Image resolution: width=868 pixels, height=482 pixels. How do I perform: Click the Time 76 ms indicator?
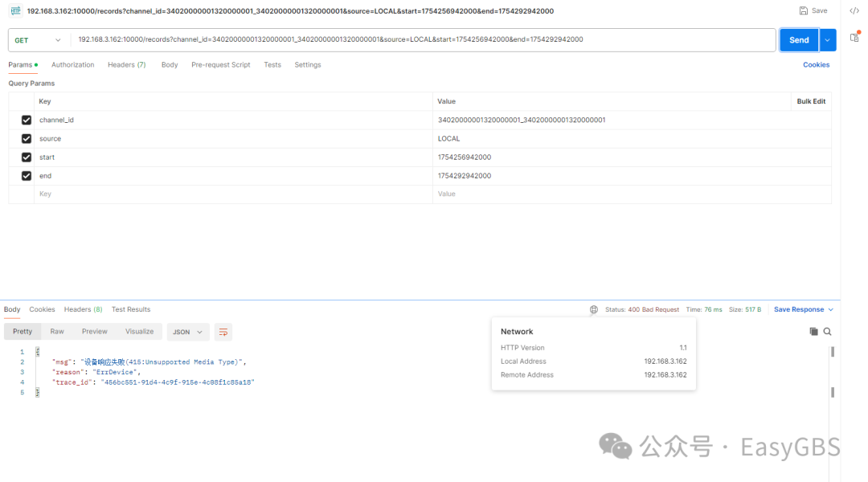coord(704,309)
